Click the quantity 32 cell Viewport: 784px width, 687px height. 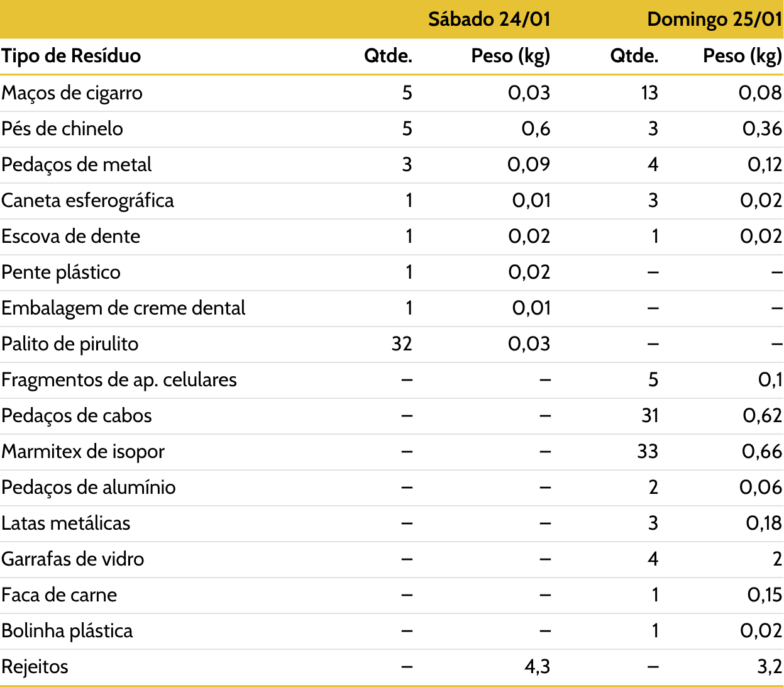point(402,343)
